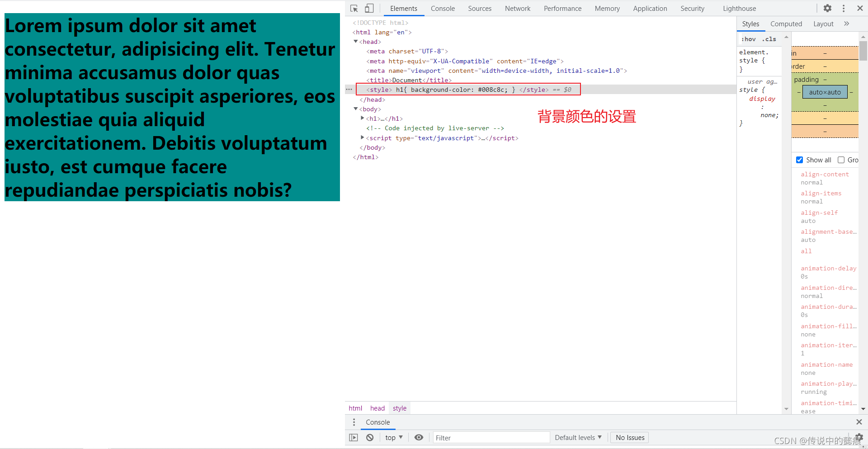Image resolution: width=868 pixels, height=449 pixels.
Task: Select the Layout pane tab
Action: [823, 24]
